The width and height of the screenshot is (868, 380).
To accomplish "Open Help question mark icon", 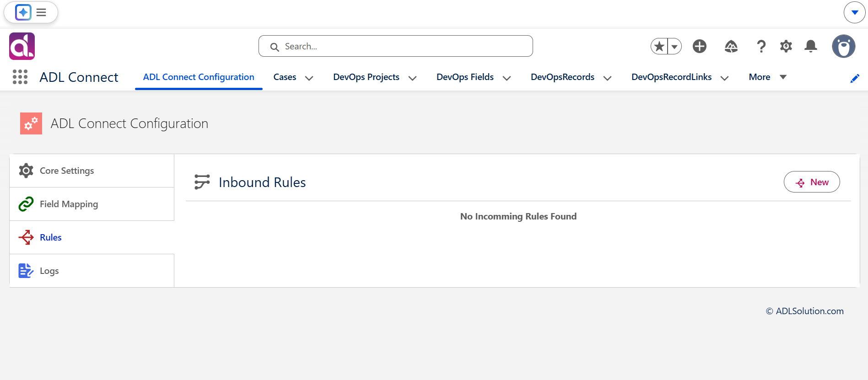I will click(x=761, y=46).
